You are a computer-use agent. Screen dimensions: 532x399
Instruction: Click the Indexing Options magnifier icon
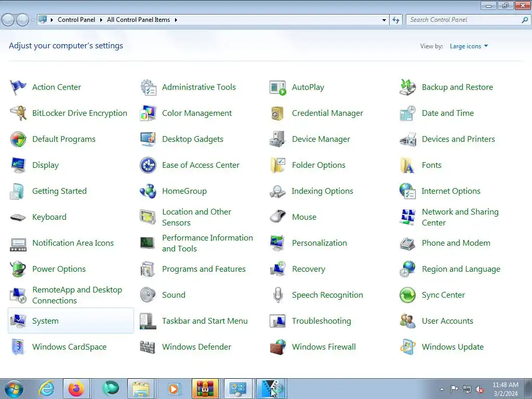pyautogui.click(x=277, y=191)
